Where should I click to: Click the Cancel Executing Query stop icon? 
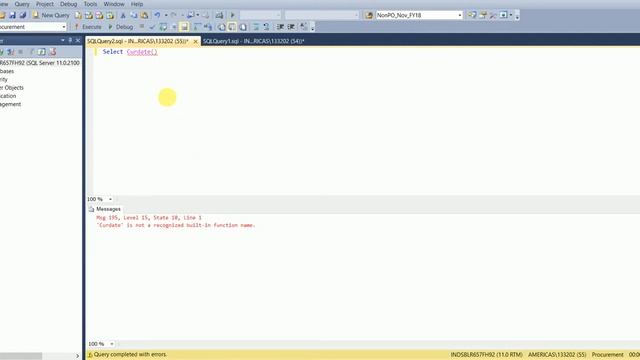pyautogui.click(x=142, y=27)
